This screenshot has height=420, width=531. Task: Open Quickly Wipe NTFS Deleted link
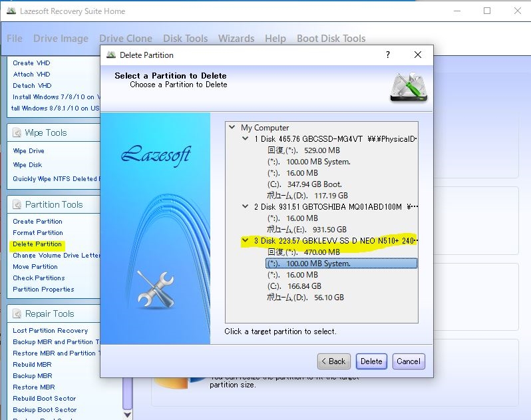click(x=56, y=178)
